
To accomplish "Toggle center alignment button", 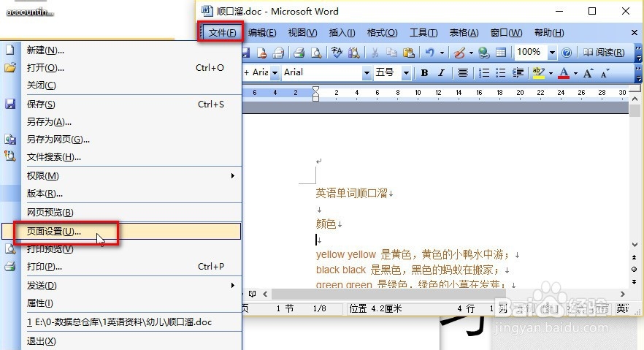I will point(463,73).
